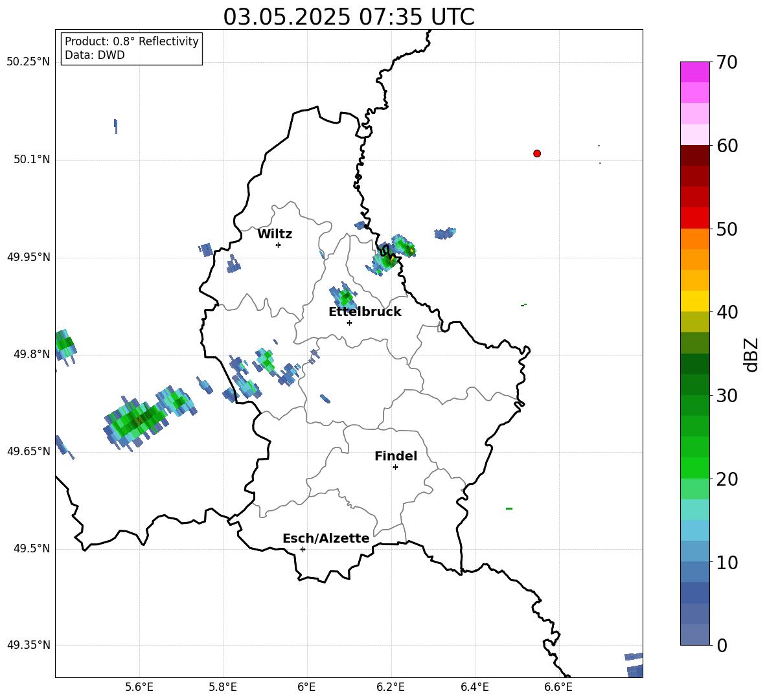This screenshot has width=767, height=700.
Task: Click the red radar station dot
Action: [x=536, y=153]
